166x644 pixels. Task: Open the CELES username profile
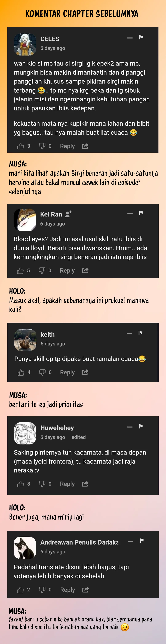50,39
